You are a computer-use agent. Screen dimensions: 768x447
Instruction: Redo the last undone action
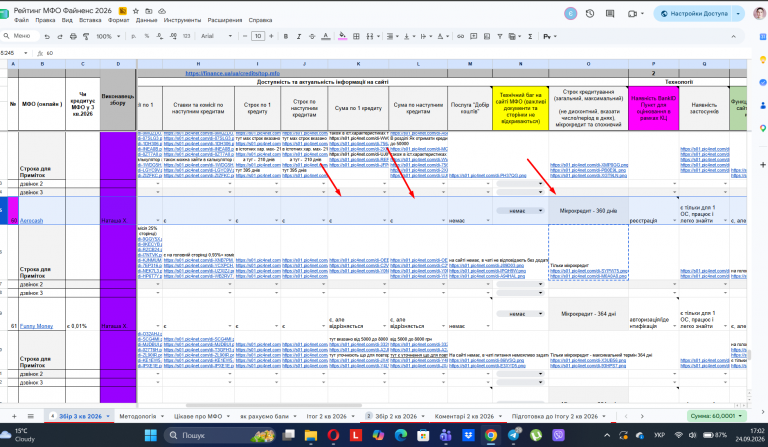pos(60,36)
